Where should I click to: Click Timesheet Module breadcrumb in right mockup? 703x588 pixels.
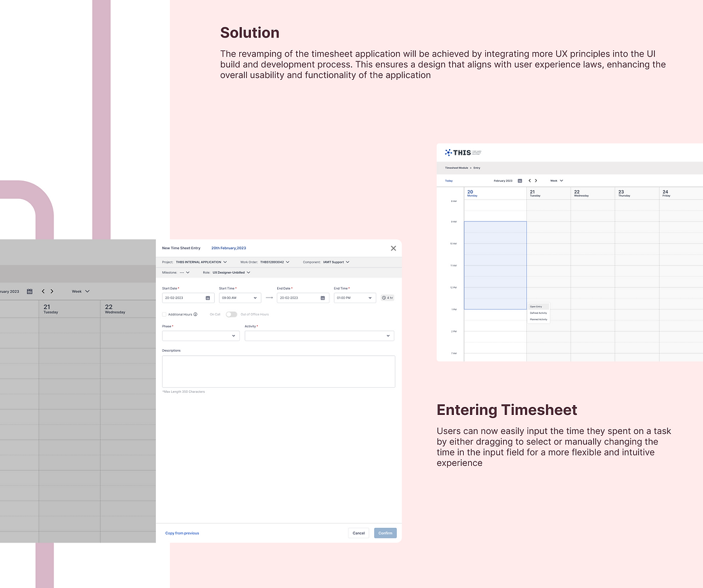point(456,168)
